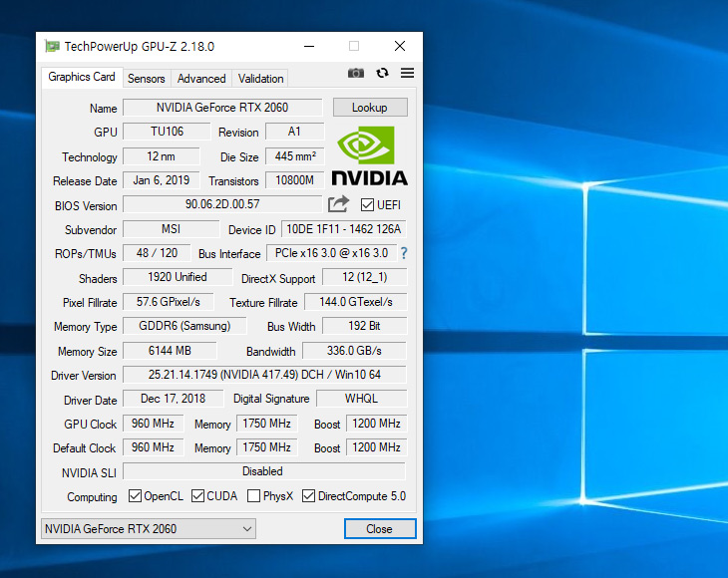The width and height of the screenshot is (728, 578).
Task: Click the Texture Fillrate field 144.0 GTexel/s
Action: click(356, 302)
